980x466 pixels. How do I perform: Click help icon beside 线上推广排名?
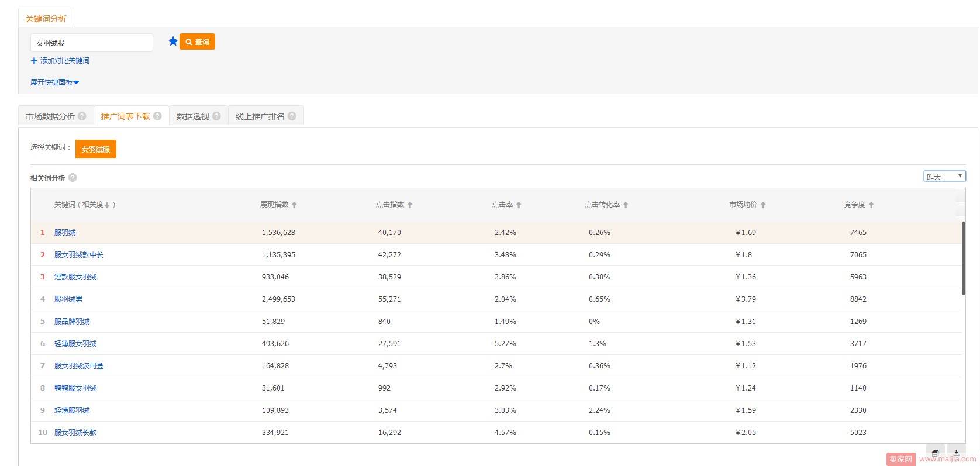[x=292, y=116]
